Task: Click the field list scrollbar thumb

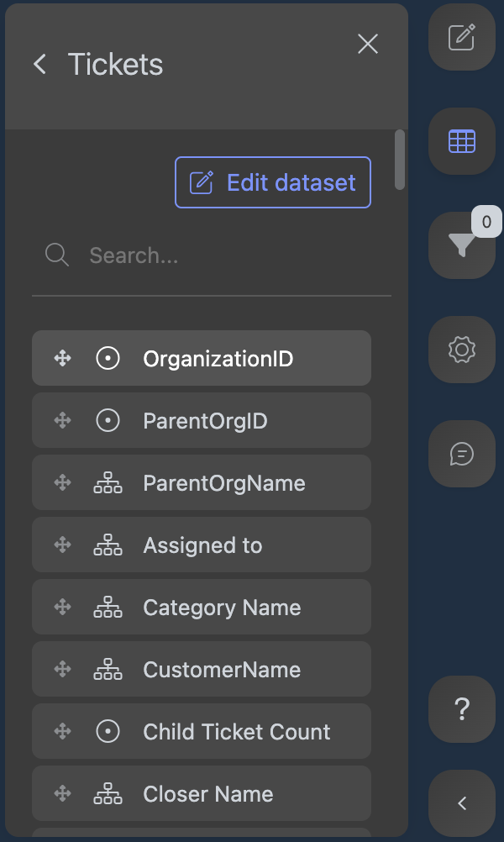Action: point(399,160)
